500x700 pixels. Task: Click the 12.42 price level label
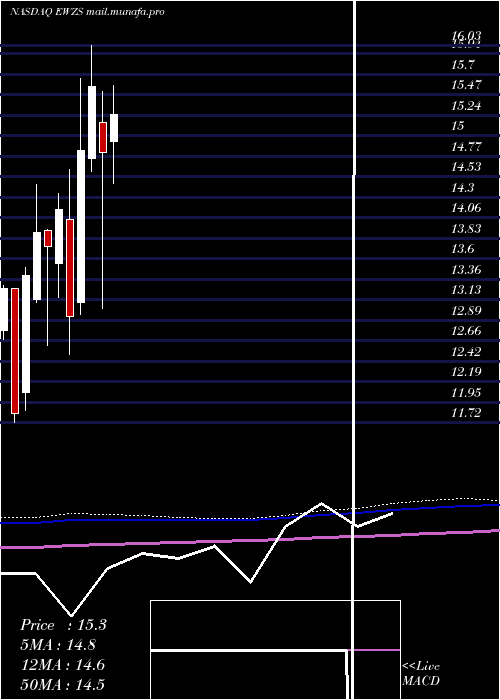tap(467, 352)
